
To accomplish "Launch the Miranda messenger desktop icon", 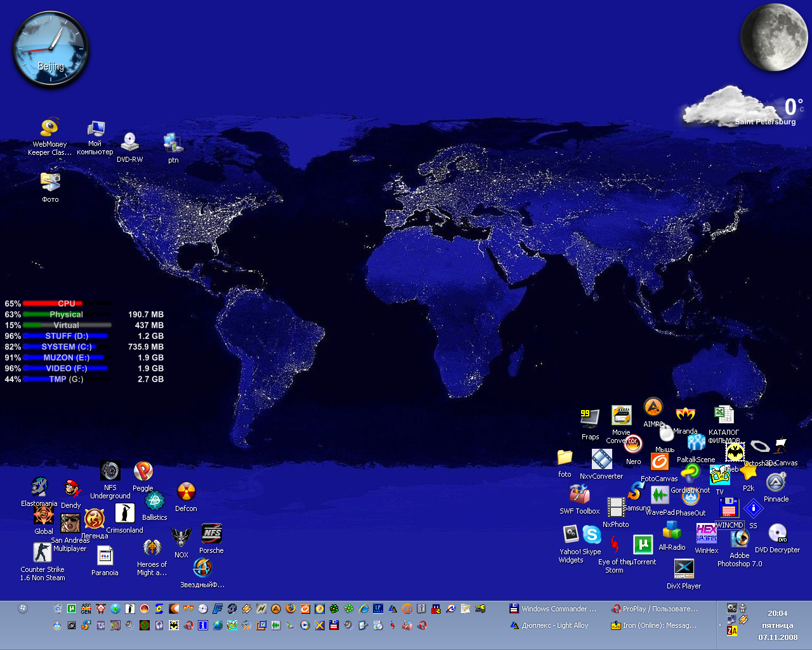I will (x=685, y=415).
